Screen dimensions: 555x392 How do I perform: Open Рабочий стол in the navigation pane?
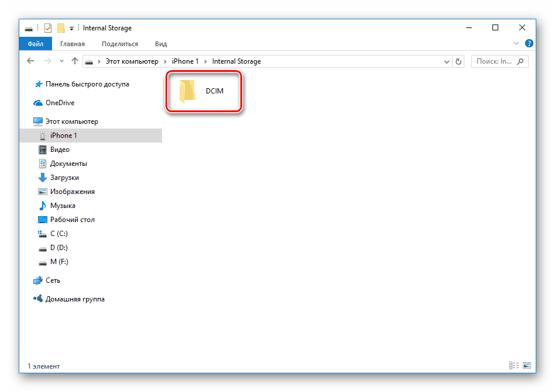(72, 220)
